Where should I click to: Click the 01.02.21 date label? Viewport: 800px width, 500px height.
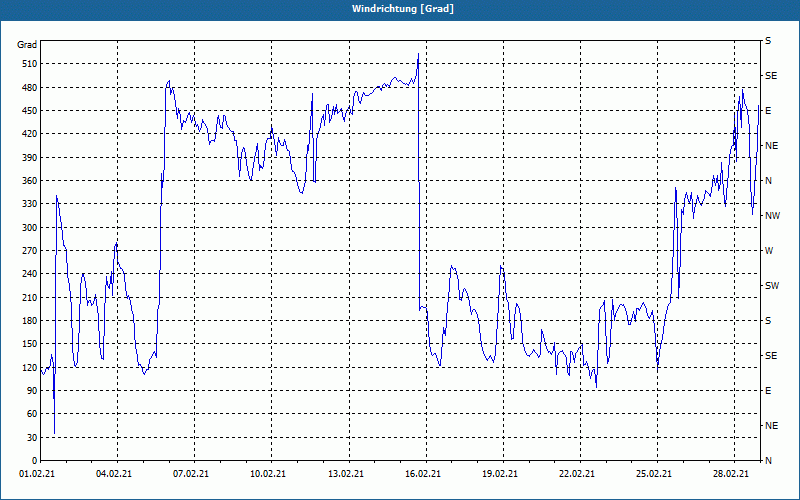[x=37, y=473]
